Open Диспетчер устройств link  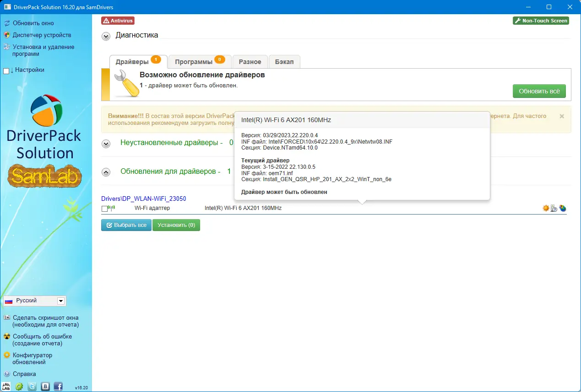click(x=42, y=35)
